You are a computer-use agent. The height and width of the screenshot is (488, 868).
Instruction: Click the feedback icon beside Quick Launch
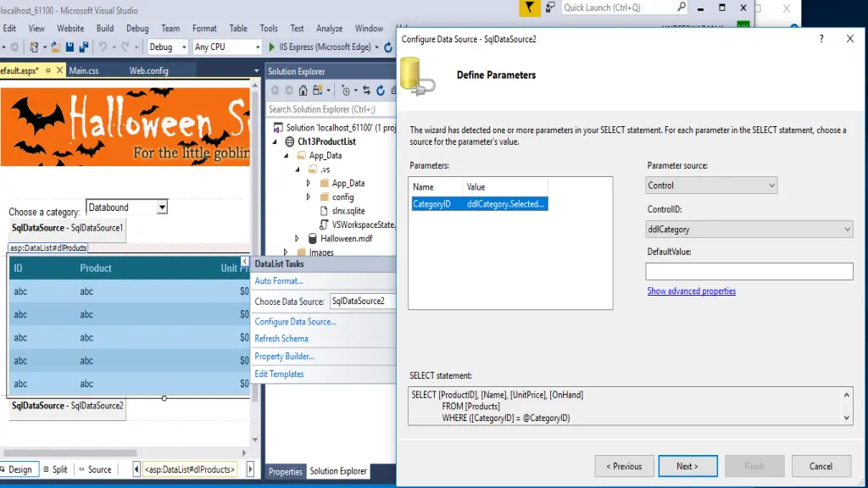coord(550,8)
